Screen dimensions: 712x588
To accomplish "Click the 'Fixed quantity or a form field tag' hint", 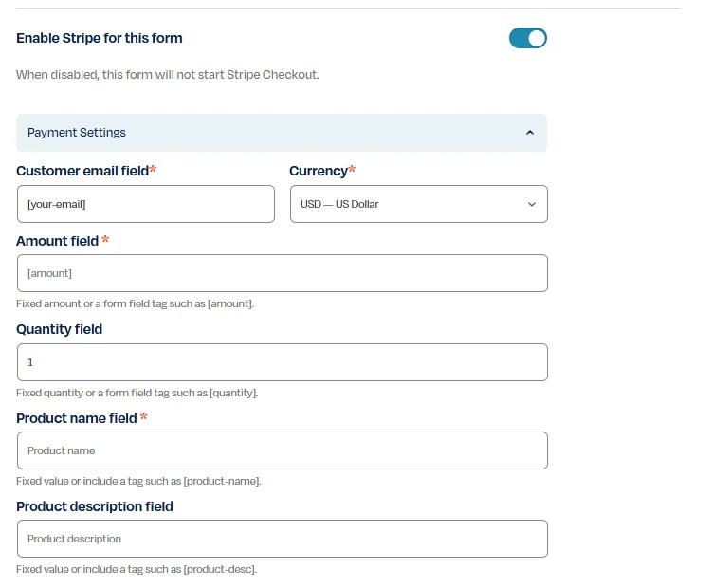I will click(137, 393).
